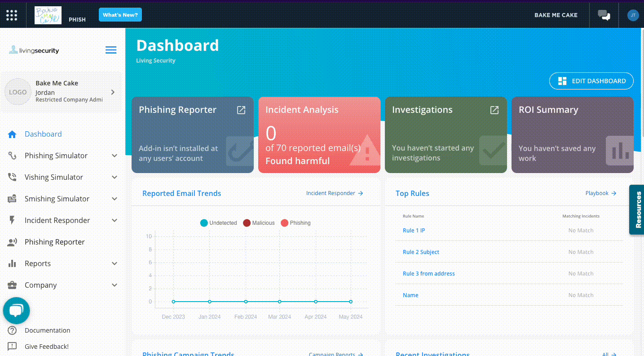Open the ROI Summary card
644x356 pixels.
[573, 135]
